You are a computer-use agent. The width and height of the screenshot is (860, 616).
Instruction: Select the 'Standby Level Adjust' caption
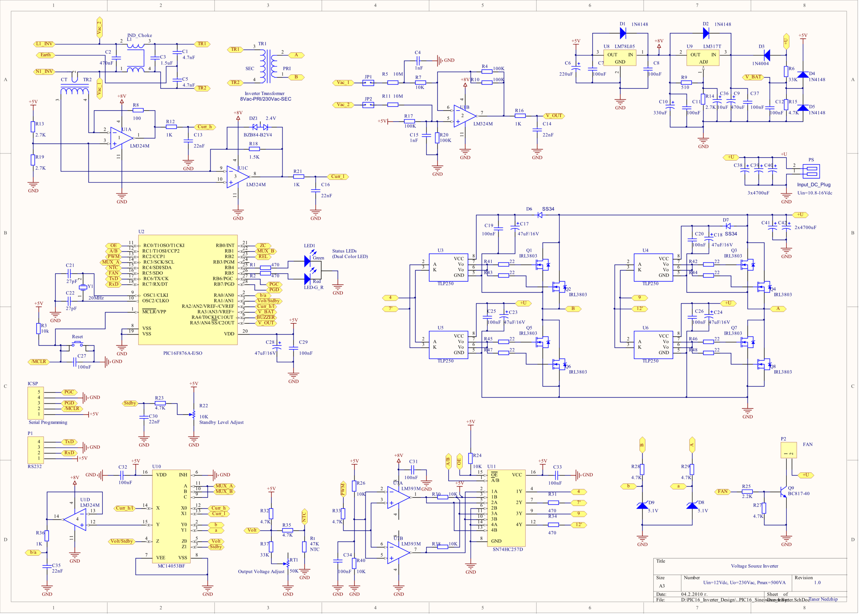pos(221,422)
